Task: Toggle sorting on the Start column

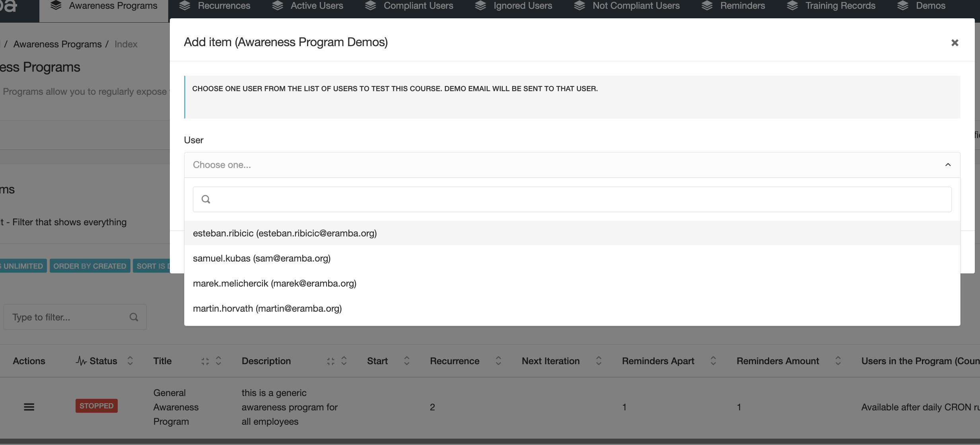Action: click(x=406, y=361)
